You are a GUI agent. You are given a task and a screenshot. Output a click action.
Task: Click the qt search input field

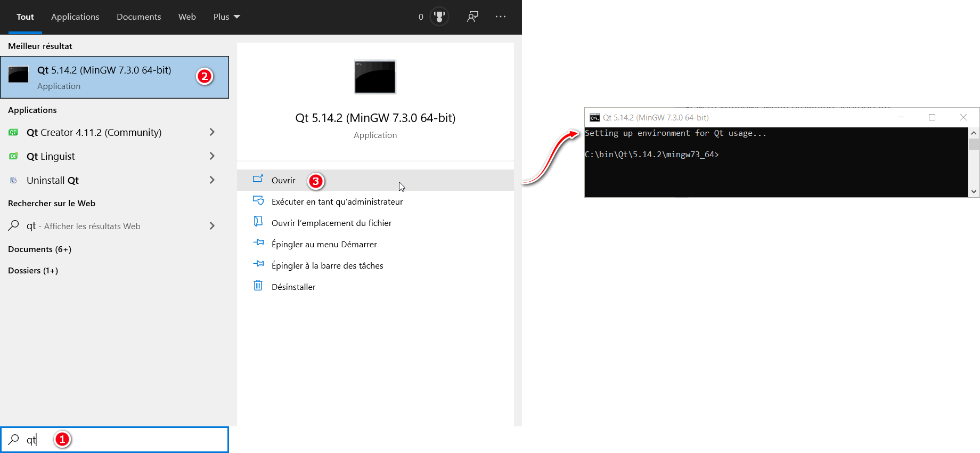115,440
